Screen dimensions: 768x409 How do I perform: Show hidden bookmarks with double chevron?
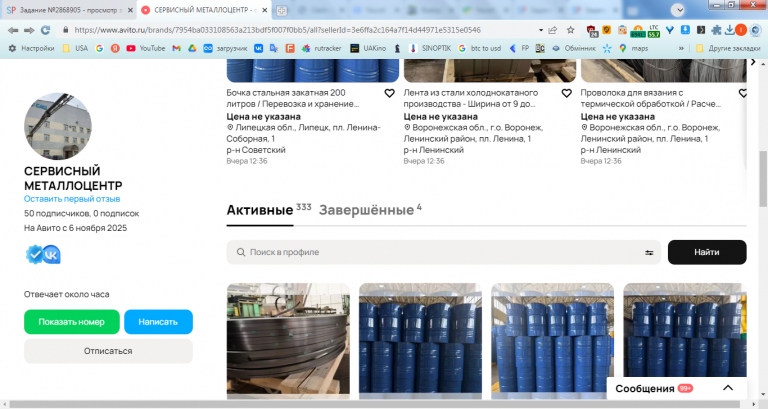[x=681, y=48]
